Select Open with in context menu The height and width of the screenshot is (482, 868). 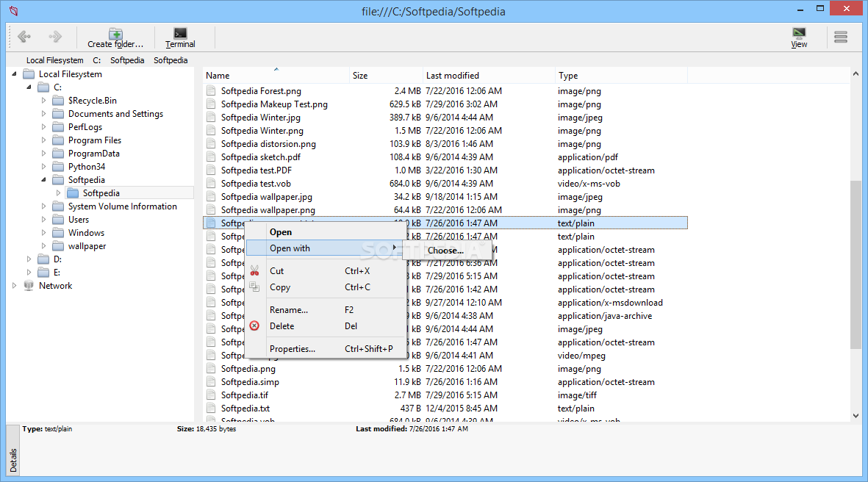pyautogui.click(x=326, y=248)
